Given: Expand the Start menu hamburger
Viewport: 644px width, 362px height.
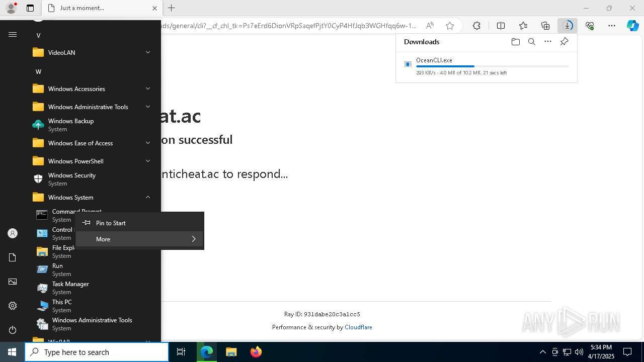Looking at the screenshot, I should [x=13, y=35].
